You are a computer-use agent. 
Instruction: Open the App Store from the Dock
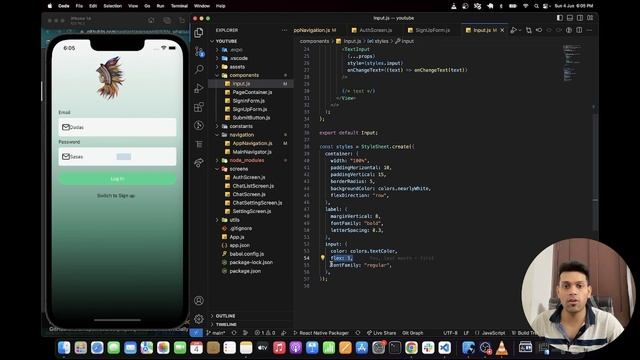362,348
